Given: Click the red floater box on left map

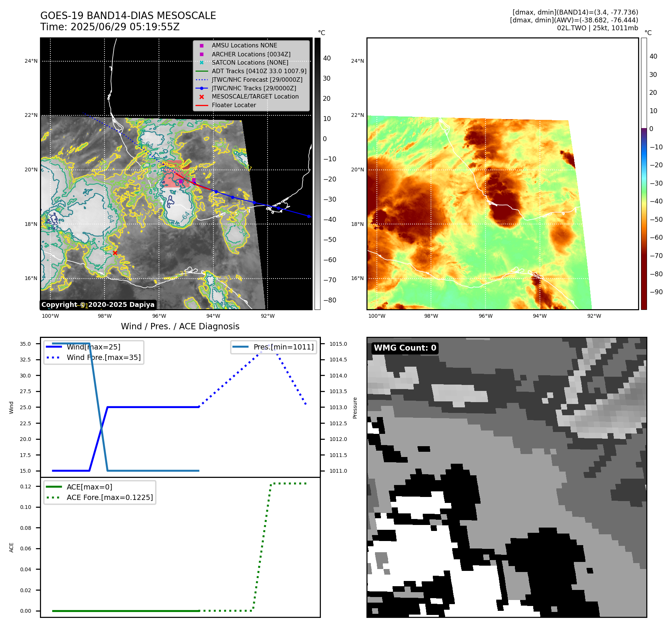Looking at the screenshot, I should point(177,174).
